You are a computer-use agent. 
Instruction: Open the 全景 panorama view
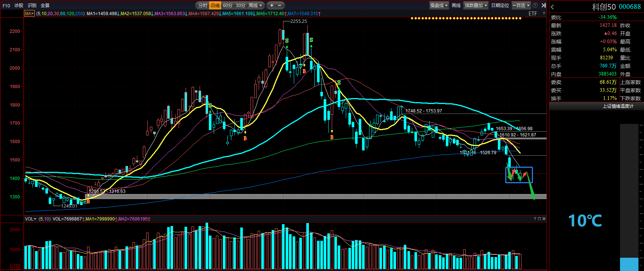point(45,6)
